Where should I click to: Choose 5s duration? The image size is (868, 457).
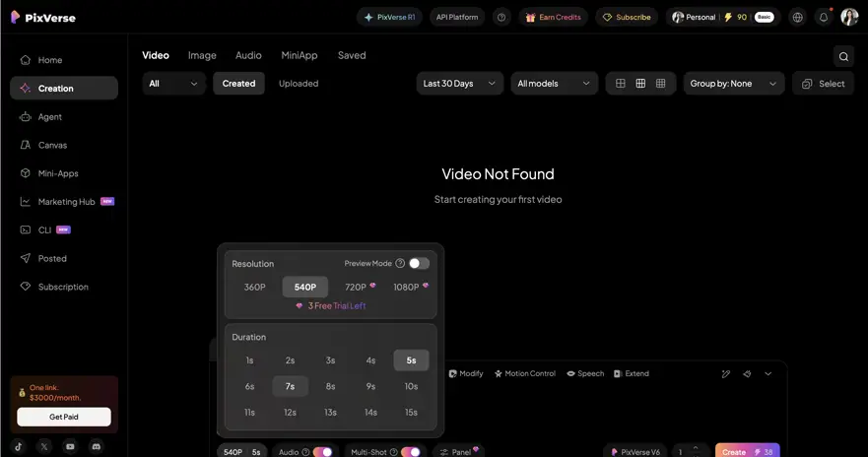coord(411,360)
